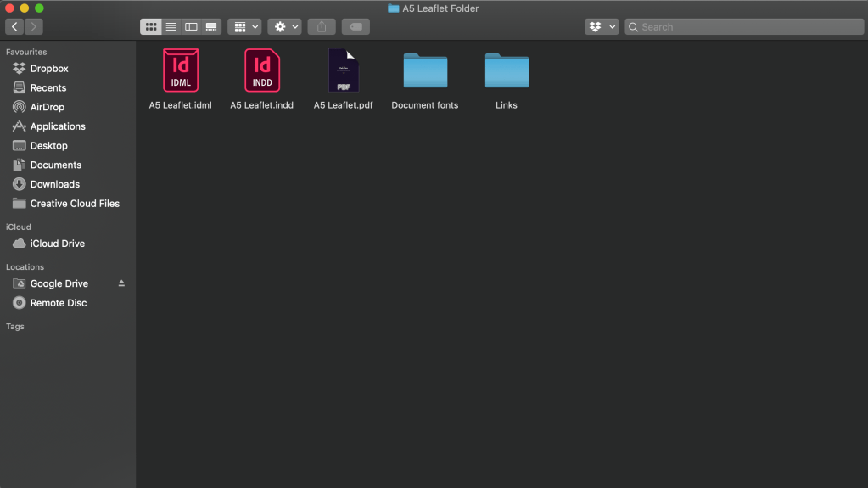Image resolution: width=868 pixels, height=488 pixels.
Task: Open the A5 Leaflet.indd InDesign file
Action: point(261,70)
